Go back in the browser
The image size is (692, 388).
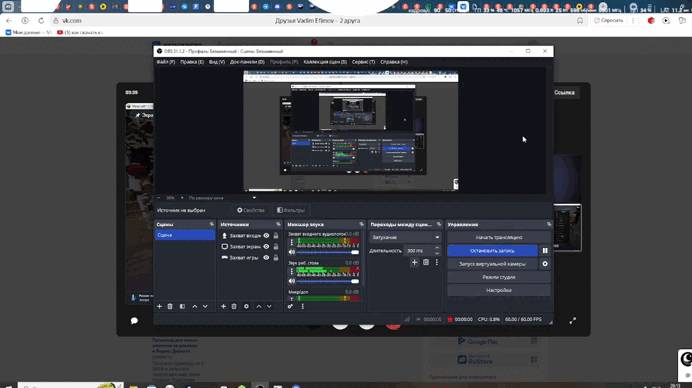point(9,21)
